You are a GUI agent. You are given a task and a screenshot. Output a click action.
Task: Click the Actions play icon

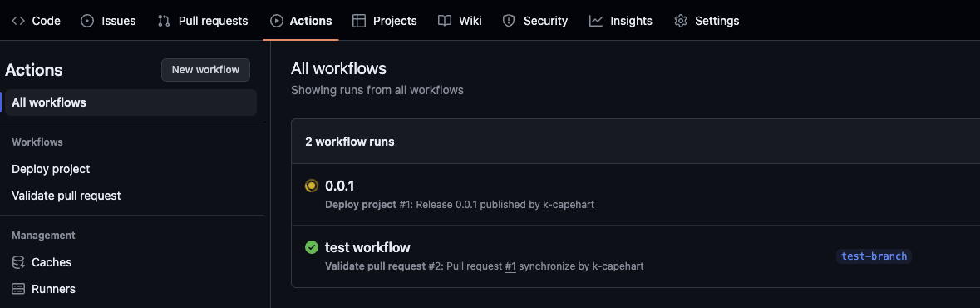(x=276, y=21)
